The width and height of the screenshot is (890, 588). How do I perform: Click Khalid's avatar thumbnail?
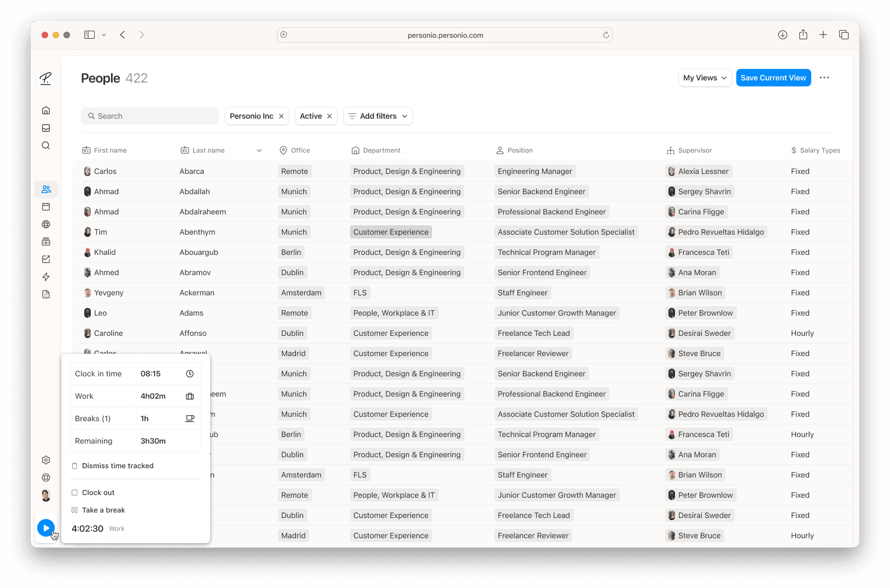88,252
